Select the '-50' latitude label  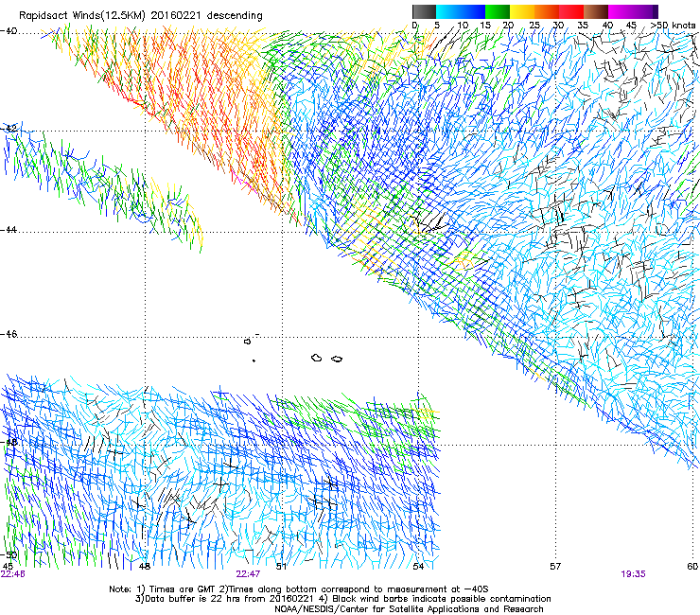point(9,554)
